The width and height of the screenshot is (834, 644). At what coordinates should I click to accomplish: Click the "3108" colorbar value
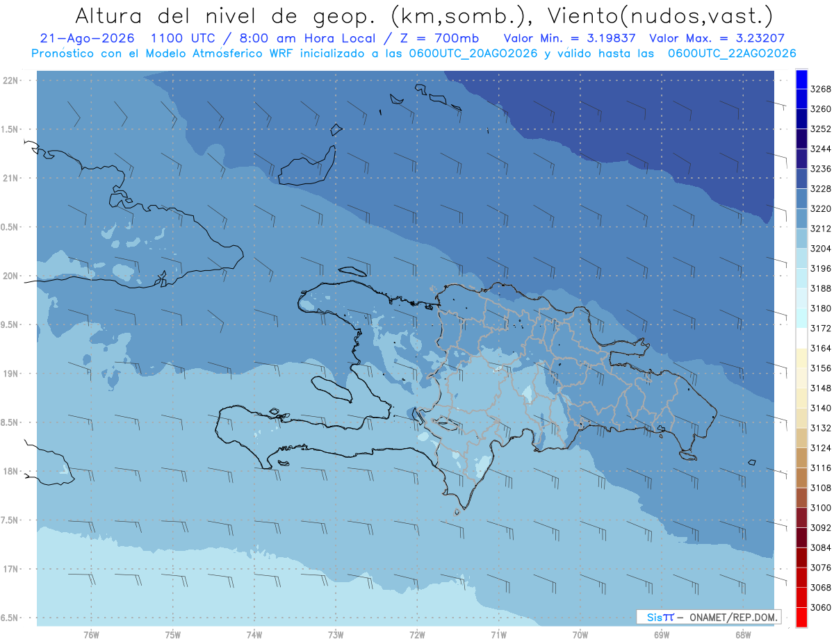tap(821, 488)
